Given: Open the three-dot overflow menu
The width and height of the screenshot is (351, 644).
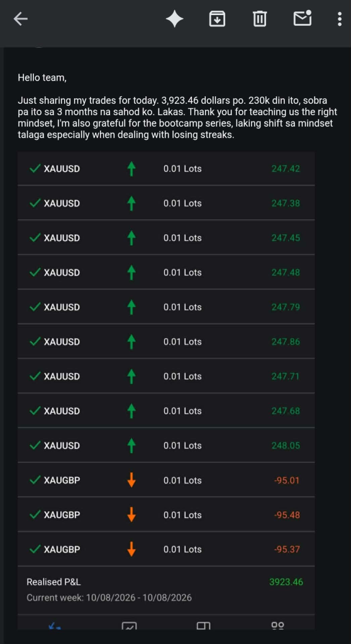Looking at the screenshot, I should 340,19.
